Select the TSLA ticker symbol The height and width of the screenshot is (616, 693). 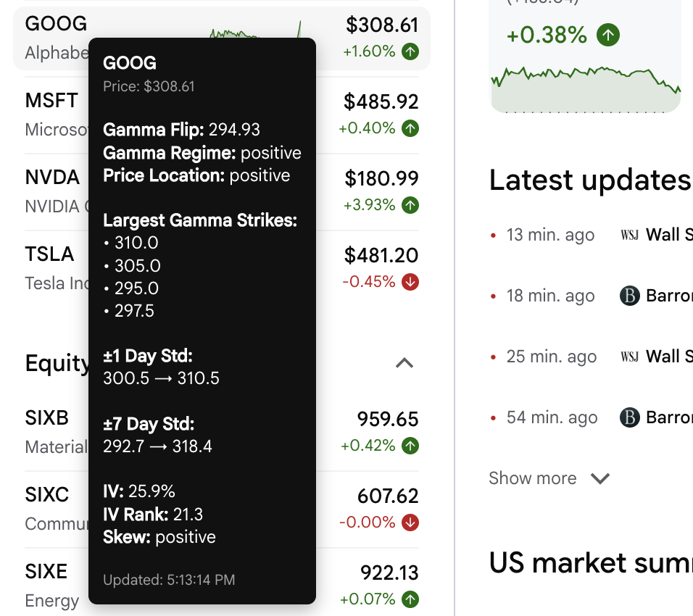(x=49, y=254)
